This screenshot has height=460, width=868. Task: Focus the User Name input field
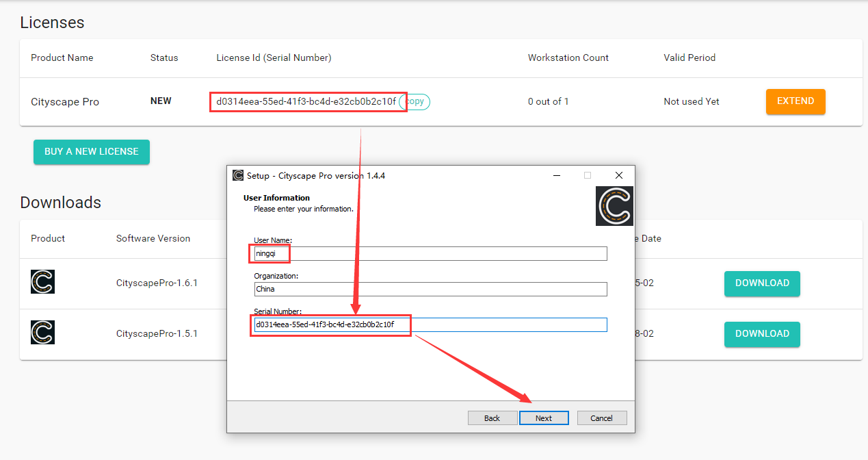pyautogui.click(x=430, y=253)
